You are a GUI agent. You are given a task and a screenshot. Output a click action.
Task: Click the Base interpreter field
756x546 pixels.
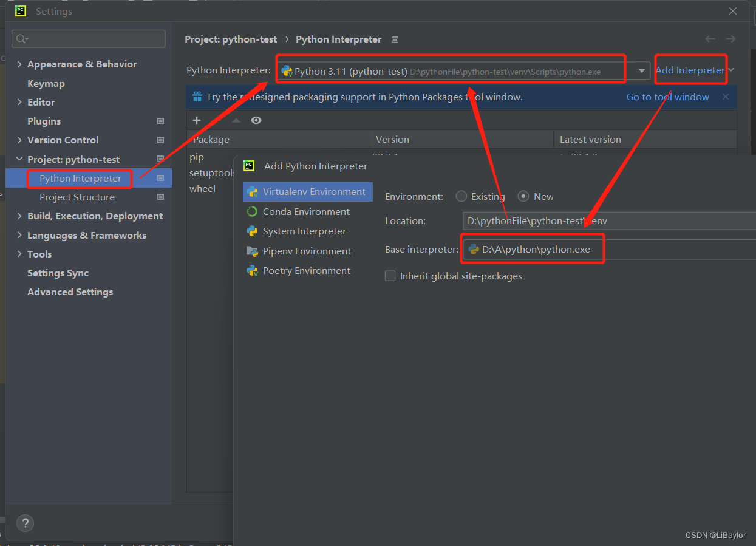tap(609, 249)
